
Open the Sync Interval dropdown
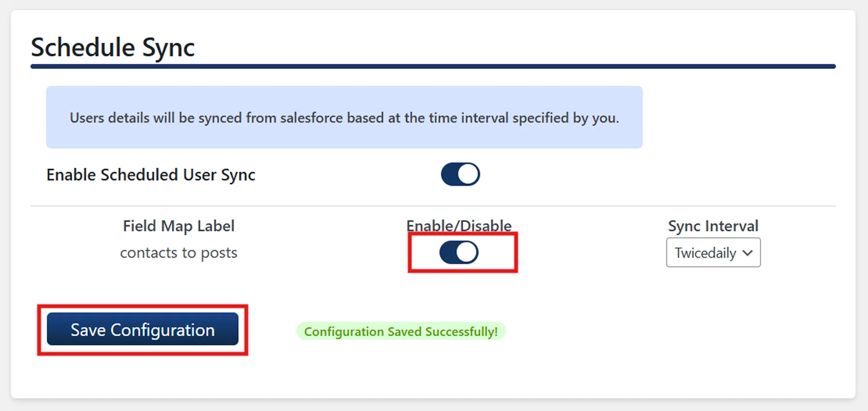point(713,252)
